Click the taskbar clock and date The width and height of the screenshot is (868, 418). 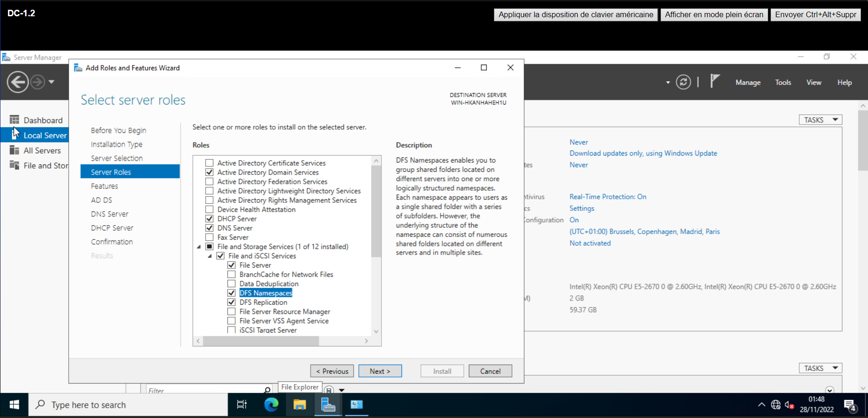tap(816, 405)
